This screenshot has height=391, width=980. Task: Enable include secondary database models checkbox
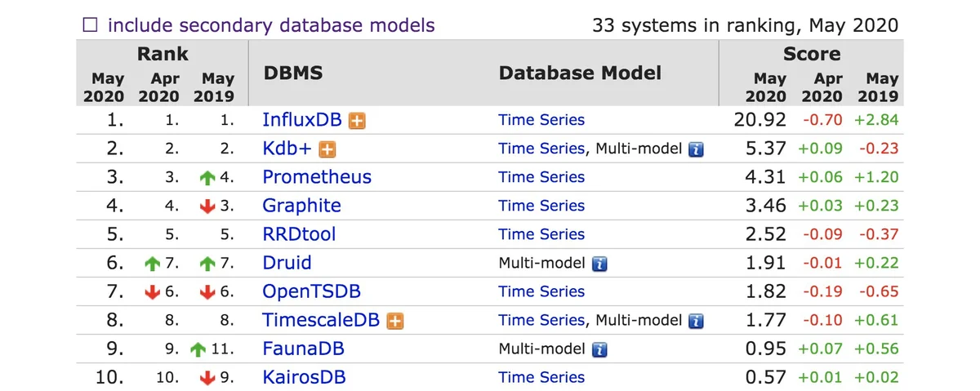[x=91, y=25]
